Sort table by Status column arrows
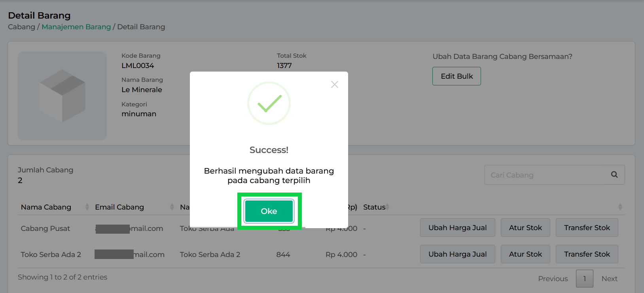The image size is (644, 293). (x=388, y=207)
